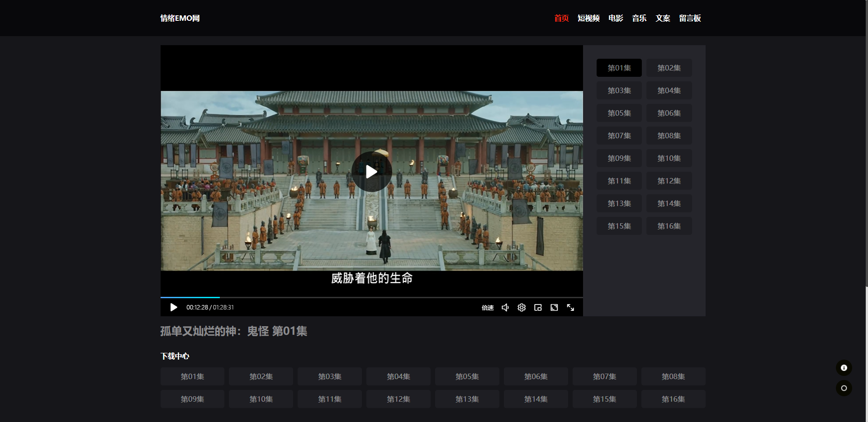This screenshot has width=868, height=422.
Task: Click 第03集 under 下载中心
Action: [330, 376]
